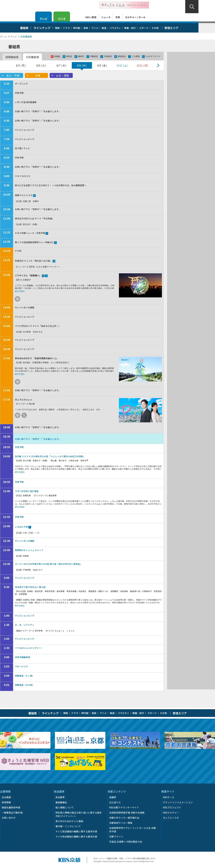Open お問い合わせ footer link

(x=8, y=818)
